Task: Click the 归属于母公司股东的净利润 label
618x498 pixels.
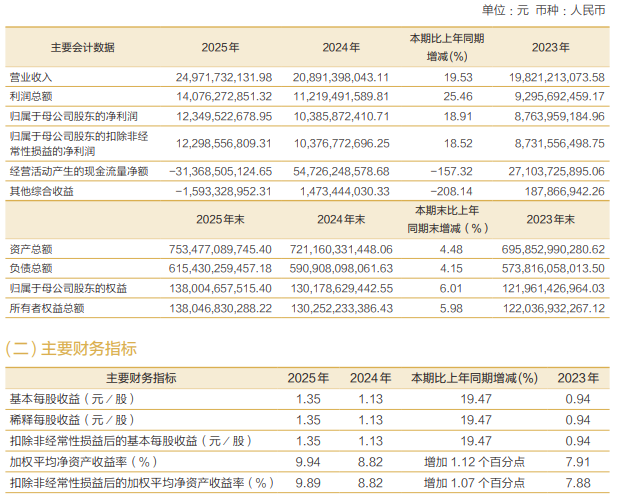Action: [x=74, y=117]
